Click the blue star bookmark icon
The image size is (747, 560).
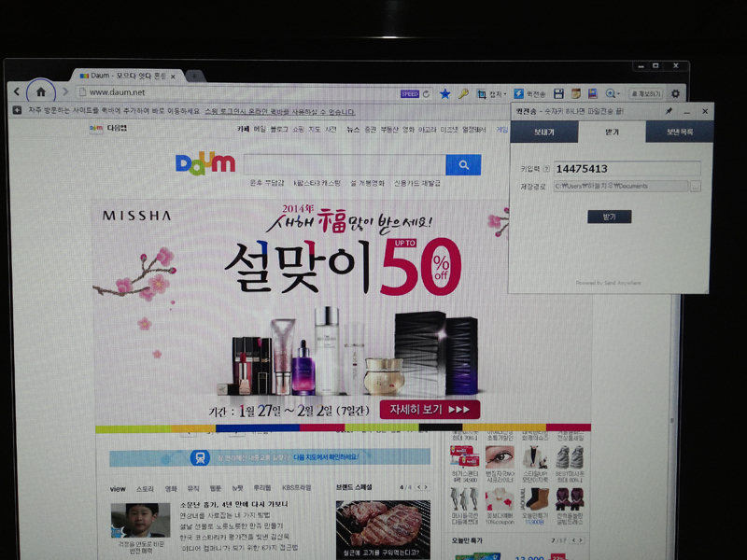click(x=445, y=94)
